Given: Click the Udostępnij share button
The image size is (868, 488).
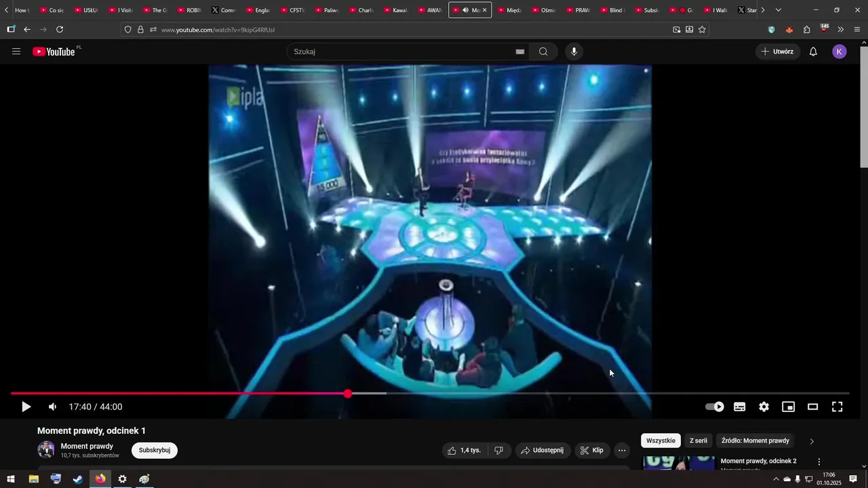Looking at the screenshot, I should (542, 450).
